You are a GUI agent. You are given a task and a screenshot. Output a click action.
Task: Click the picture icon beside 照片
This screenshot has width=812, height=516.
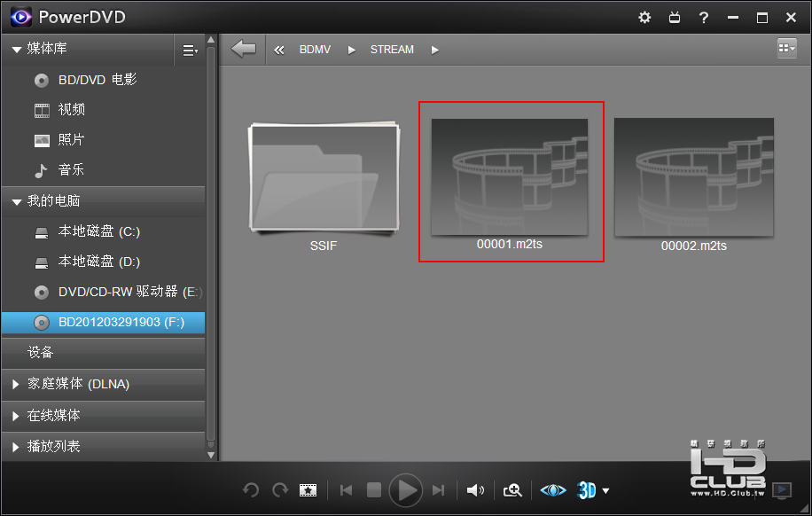pyautogui.click(x=42, y=140)
